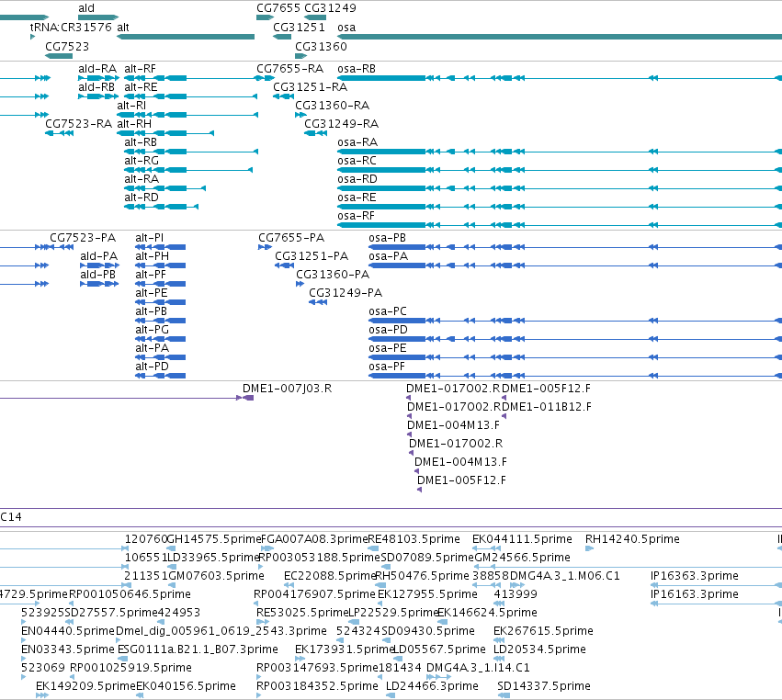The width and height of the screenshot is (782, 700).
Task: Open the alt-RB transcript label
Action: coord(141,142)
